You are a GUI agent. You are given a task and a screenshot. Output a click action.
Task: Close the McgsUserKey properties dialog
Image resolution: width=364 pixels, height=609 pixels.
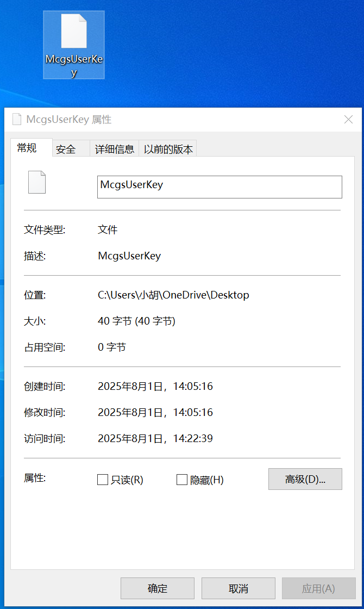(348, 120)
